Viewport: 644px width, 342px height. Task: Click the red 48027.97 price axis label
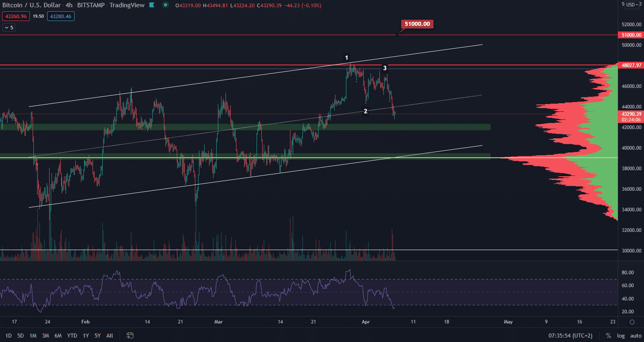(x=631, y=65)
